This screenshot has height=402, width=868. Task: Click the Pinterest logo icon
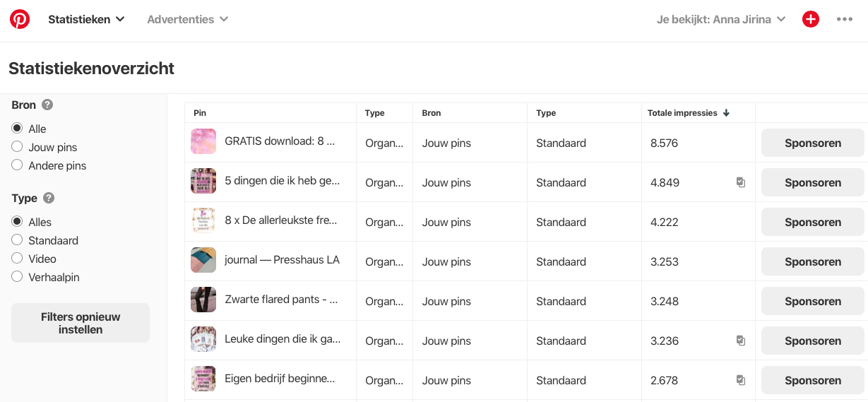pos(20,19)
